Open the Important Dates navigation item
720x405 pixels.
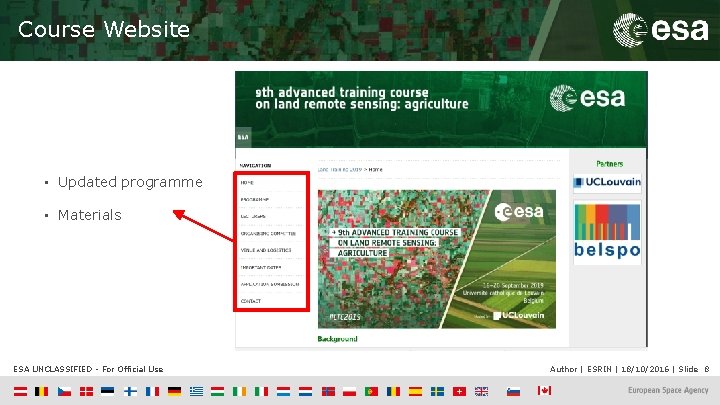pyautogui.click(x=261, y=267)
